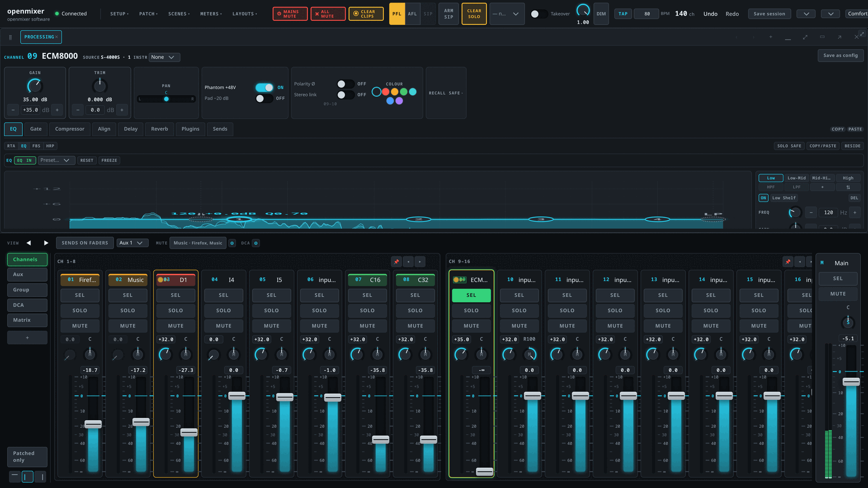Image resolution: width=868 pixels, height=488 pixels.
Task: Go to the next bank with the CH 1-8 right arrow
Action: 420,261
